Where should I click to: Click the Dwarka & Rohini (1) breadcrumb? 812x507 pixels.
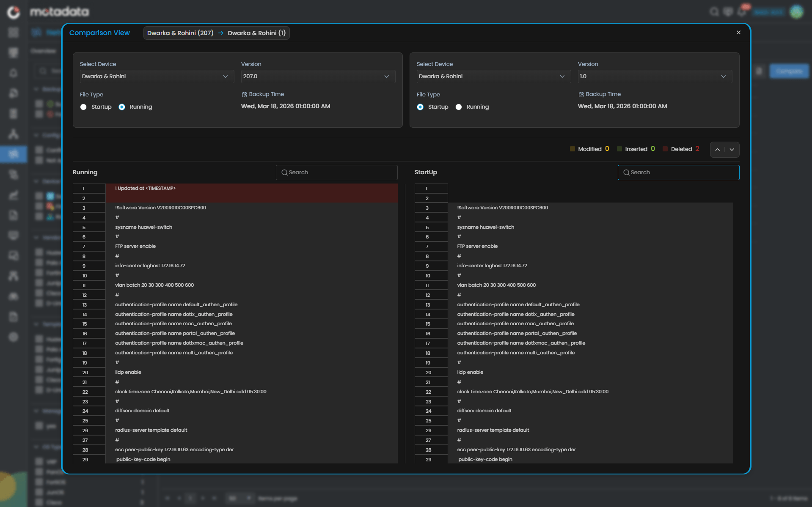click(x=256, y=33)
